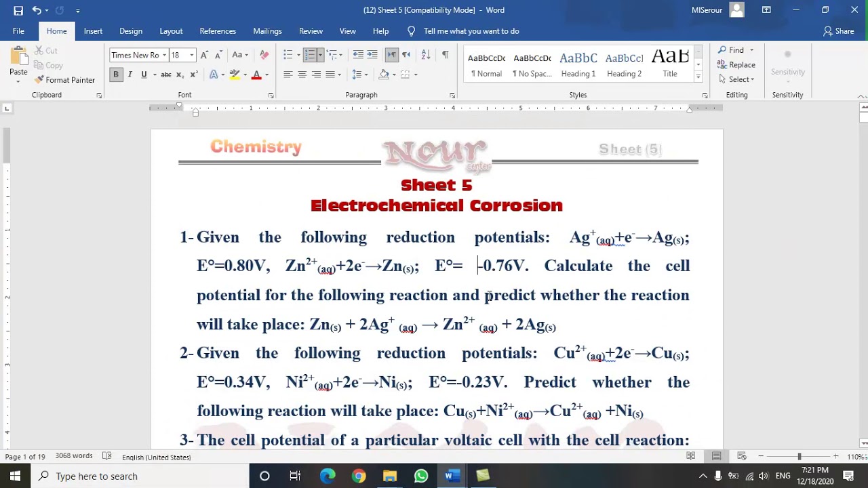This screenshot has width=868, height=488.
Task: Open the Layout tab
Action: [x=171, y=31]
